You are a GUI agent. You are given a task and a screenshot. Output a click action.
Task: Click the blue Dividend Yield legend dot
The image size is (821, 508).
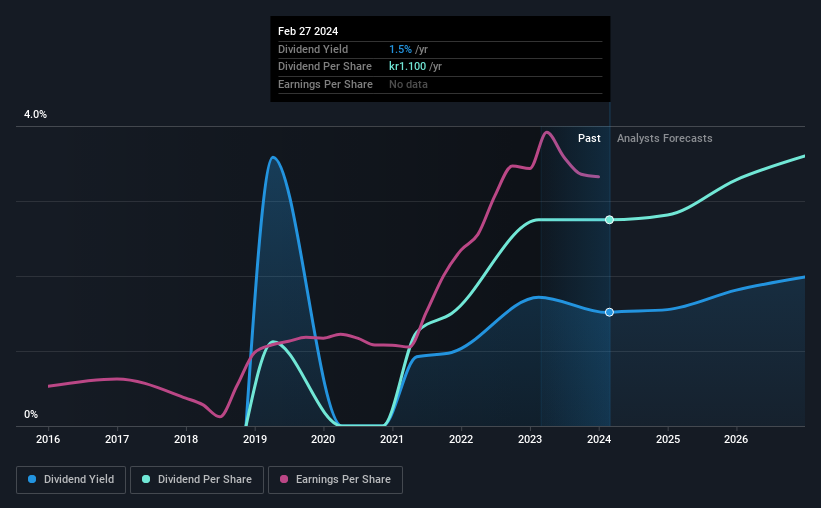(x=32, y=479)
